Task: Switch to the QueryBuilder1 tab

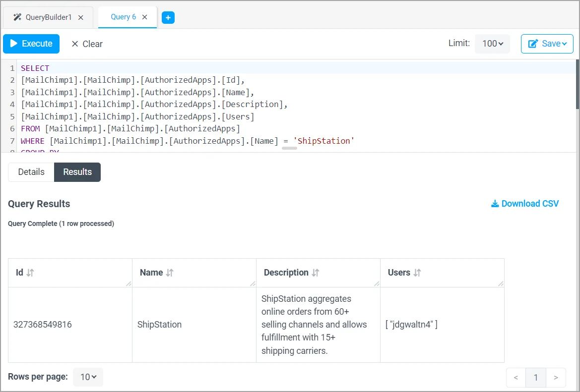Action: pos(48,17)
